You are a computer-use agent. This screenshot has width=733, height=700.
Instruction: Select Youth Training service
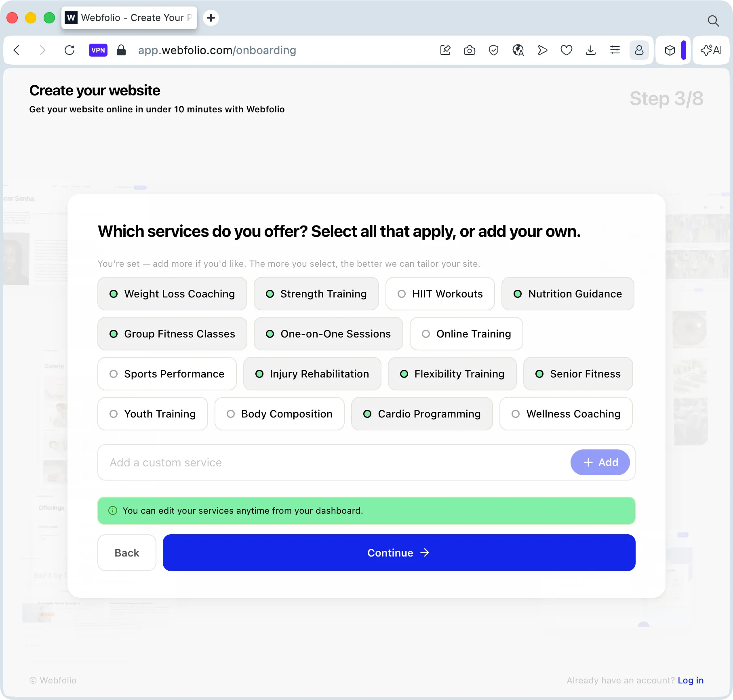(x=153, y=414)
